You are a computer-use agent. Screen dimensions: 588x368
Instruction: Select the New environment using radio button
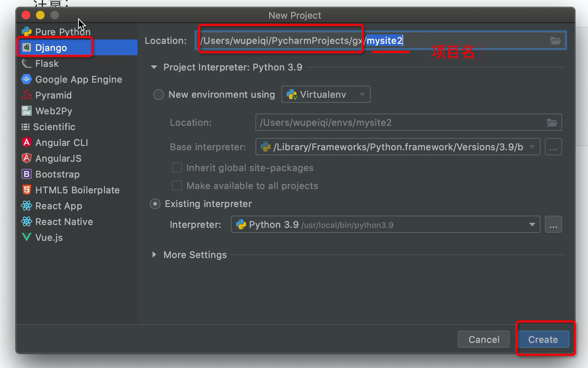[x=158, y=94]
